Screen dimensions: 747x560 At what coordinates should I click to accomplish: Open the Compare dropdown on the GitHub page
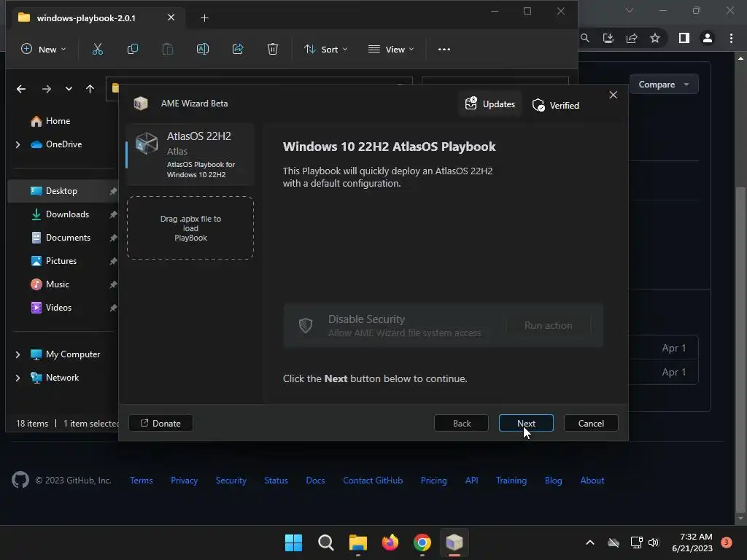click(664, 85)
